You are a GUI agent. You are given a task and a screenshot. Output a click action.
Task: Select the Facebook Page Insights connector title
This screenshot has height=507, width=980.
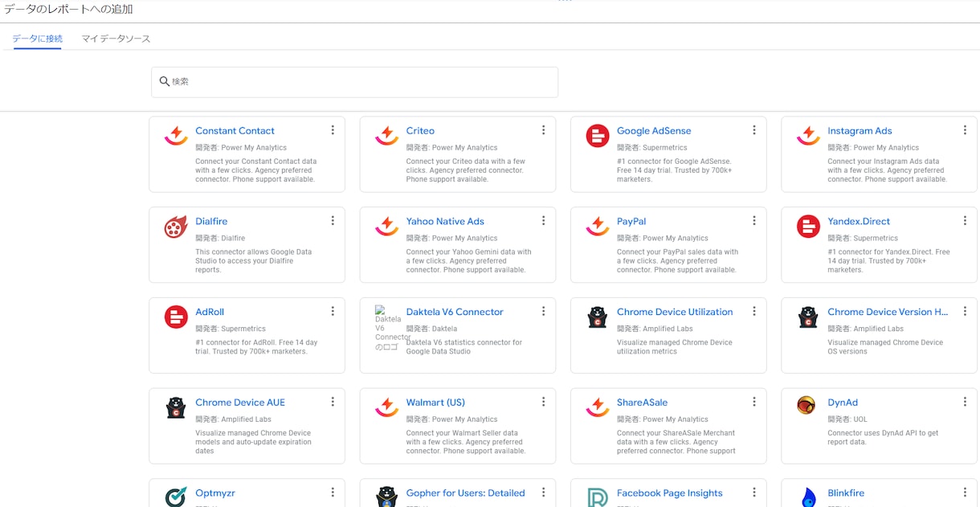click(x=670, y=493)
